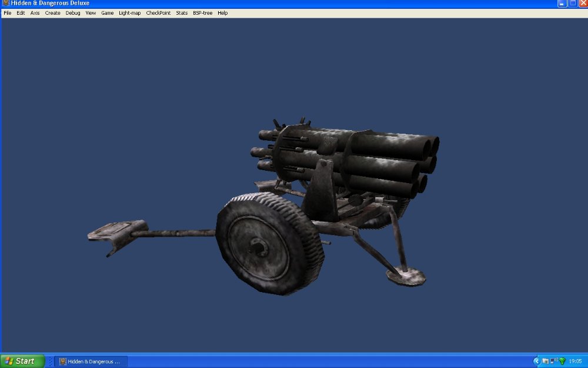
Task: Open the Create menu
Action: click(52, 13)
